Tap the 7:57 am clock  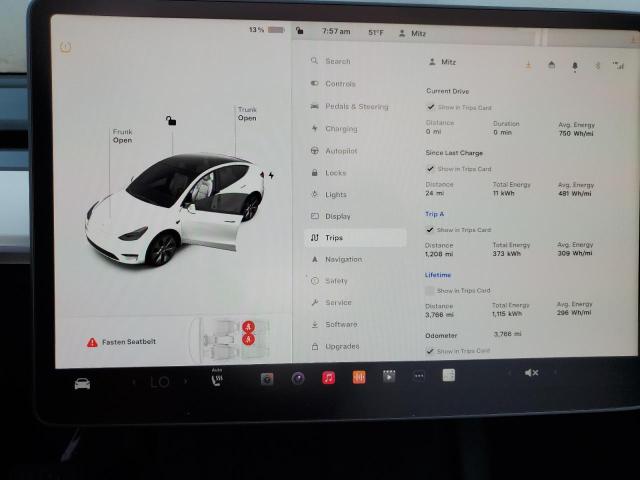click(336, 31)
